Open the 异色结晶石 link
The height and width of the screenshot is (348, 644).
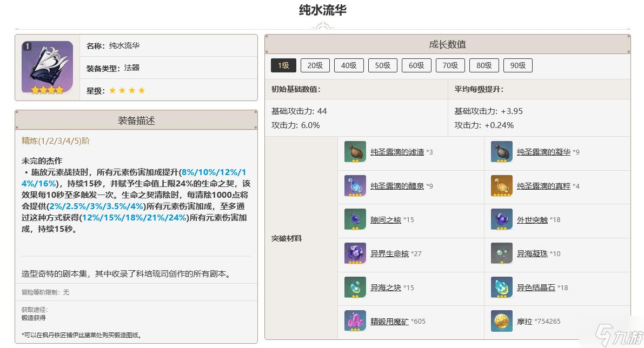click(536, 287)
